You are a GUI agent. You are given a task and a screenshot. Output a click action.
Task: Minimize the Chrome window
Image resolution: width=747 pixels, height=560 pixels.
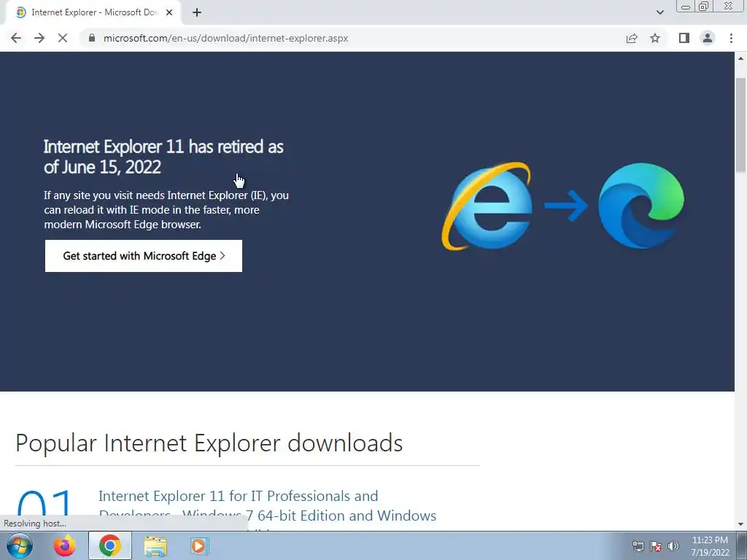(x=686, y=7)
